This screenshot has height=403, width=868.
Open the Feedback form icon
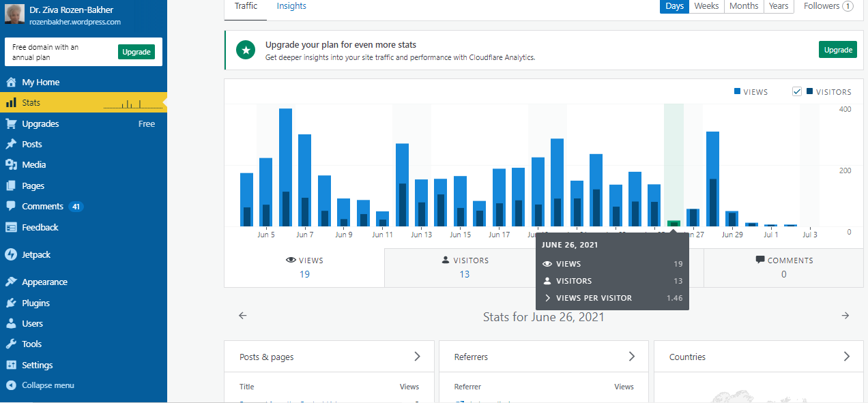coord(11,227)
